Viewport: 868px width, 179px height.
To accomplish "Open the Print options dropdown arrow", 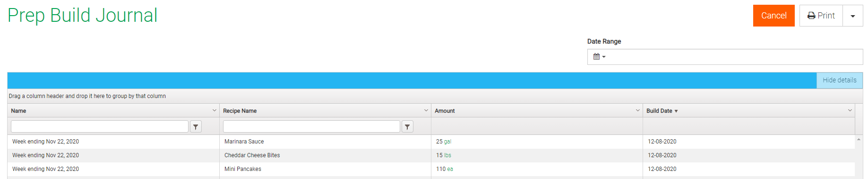I will 853,16.
